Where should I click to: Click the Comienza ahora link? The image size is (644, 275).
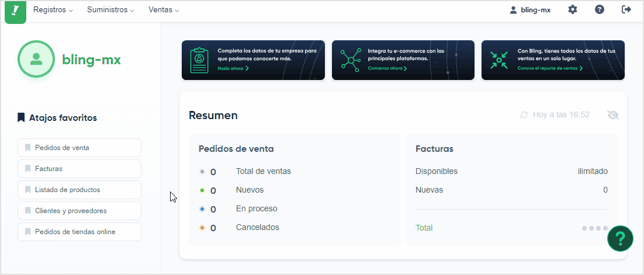coord(387,68)
